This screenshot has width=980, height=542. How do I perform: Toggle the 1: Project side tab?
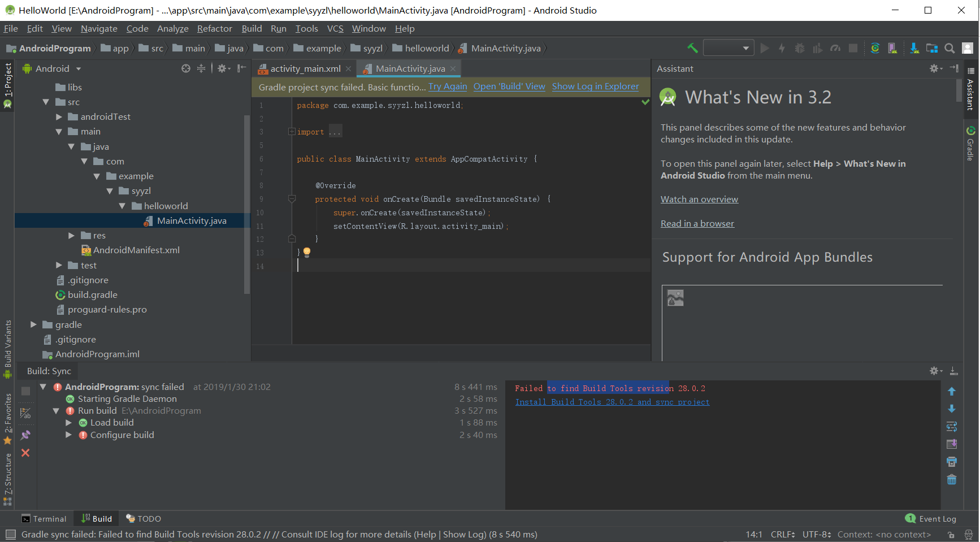[x=8, y=85]
